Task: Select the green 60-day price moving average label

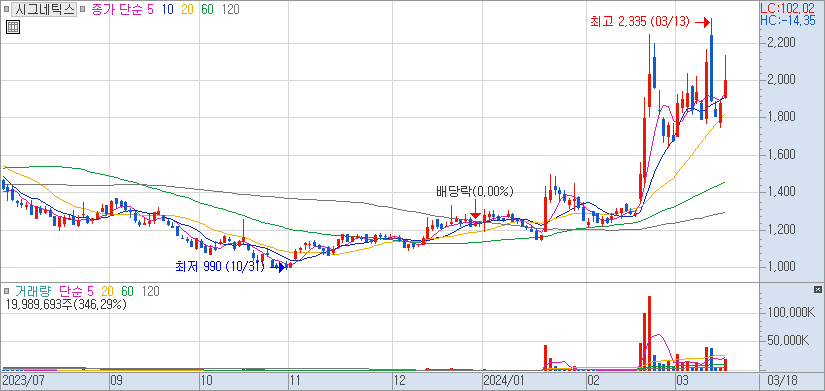Action: click(207, 9)
